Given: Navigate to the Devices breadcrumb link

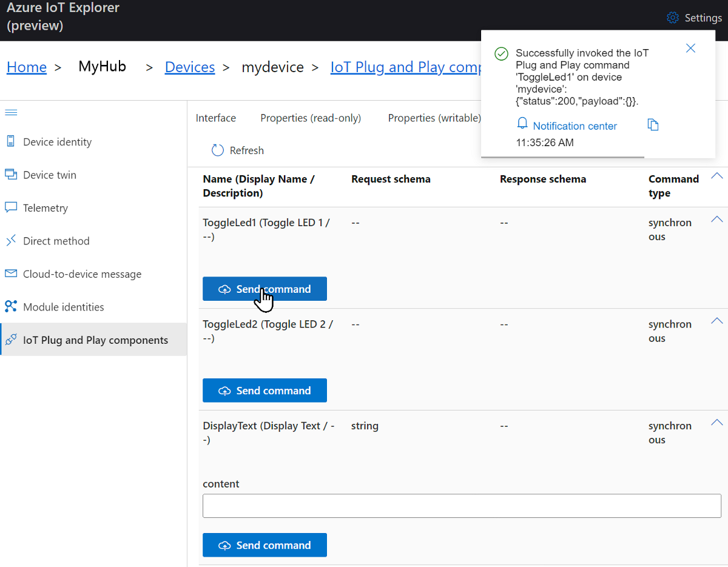Looking at the screenshot, I should [x=189, y=67].
